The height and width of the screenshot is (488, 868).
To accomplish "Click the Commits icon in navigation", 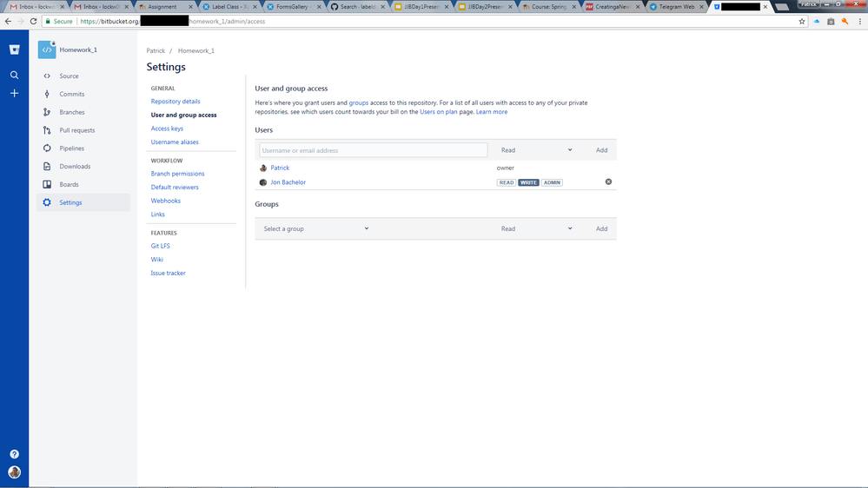I will pos(47,94).
